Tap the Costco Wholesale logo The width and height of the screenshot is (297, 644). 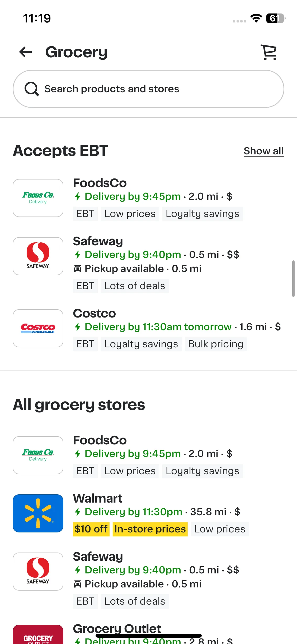[x=38, y=328]
